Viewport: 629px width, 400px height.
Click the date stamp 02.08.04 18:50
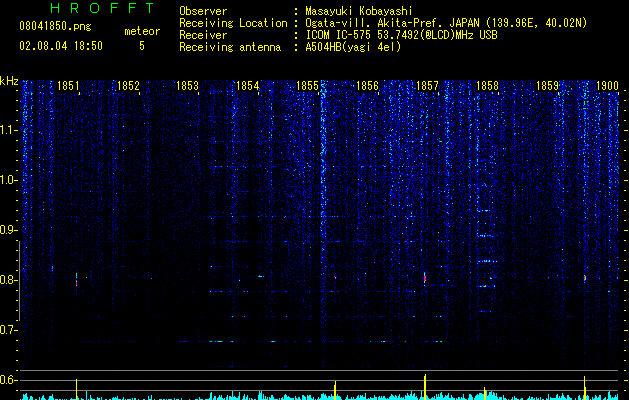pyautogui.click(x=61, y=46)
